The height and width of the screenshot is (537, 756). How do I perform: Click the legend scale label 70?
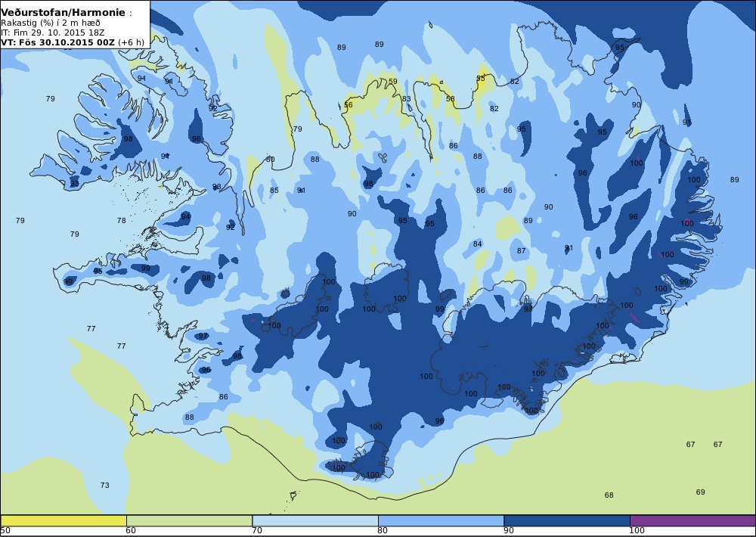[x=257, y=531]
